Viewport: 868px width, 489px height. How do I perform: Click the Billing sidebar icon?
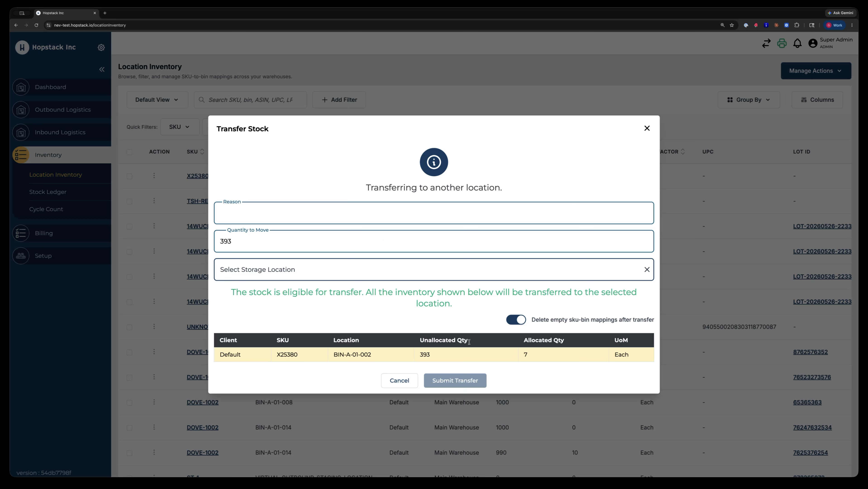[x=21, y=233]
